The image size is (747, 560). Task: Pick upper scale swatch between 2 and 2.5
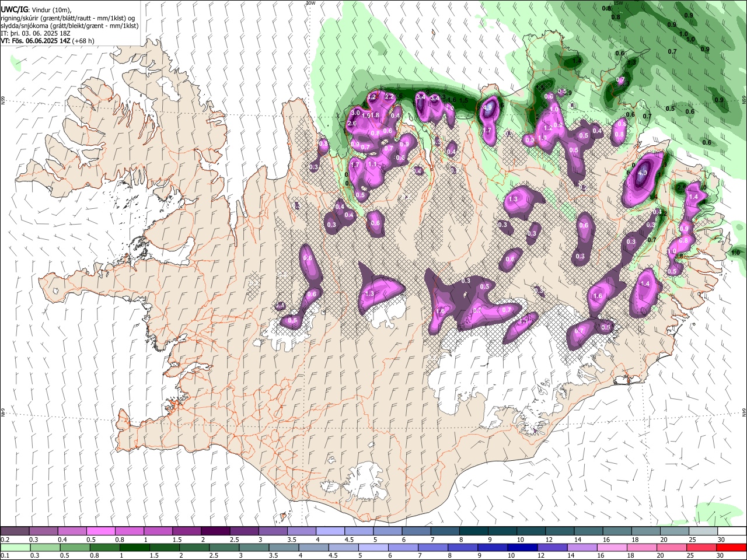pyautogui.click(x=215, y=531)
